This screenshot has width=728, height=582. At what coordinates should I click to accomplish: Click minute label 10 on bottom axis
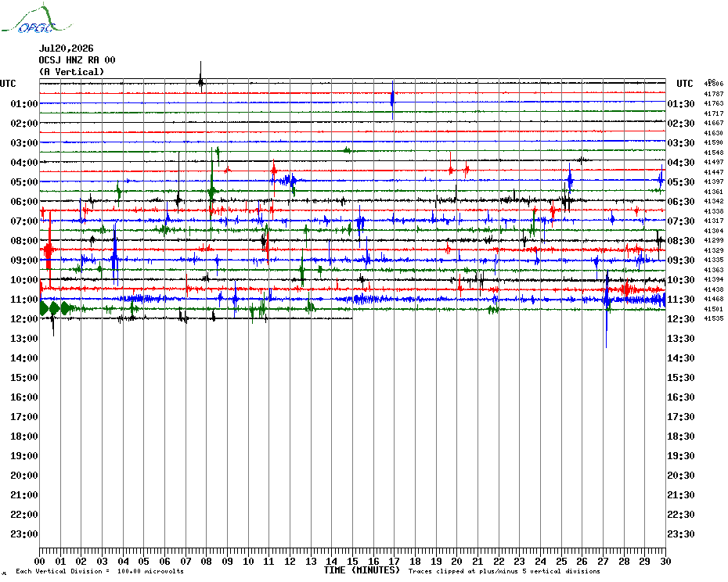point(248,562)
